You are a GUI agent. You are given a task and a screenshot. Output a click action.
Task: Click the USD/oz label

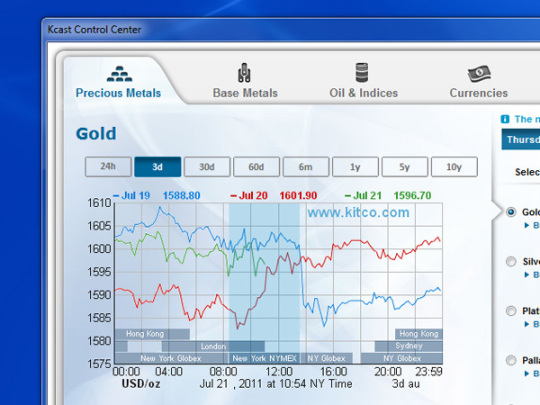point(141,384)
